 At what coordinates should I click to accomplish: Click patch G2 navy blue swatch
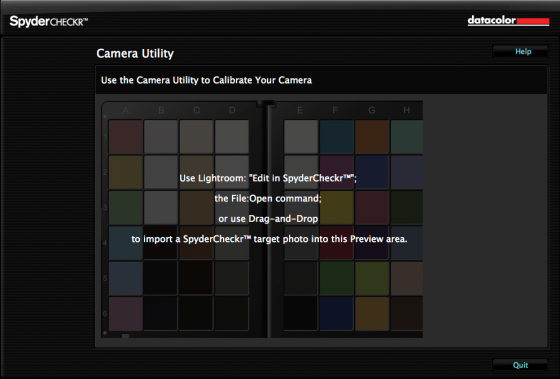(x=372, y=172)
